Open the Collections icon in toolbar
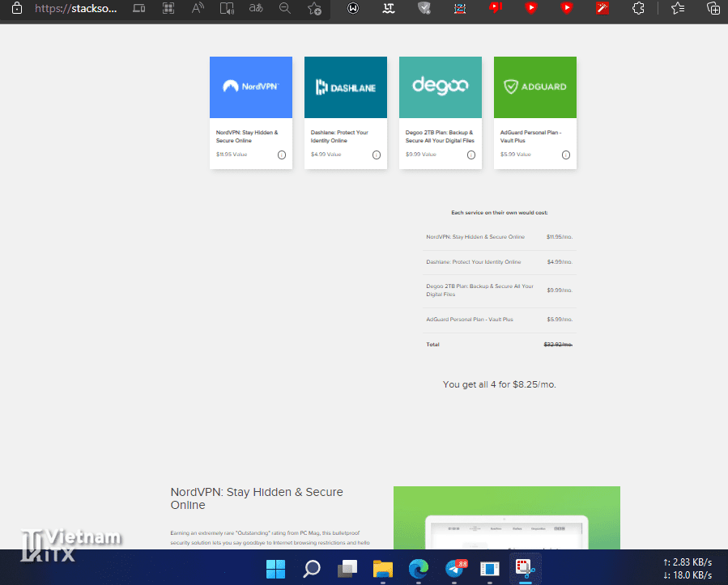This screenshot has width=728, height=585. tap(713, 9)
